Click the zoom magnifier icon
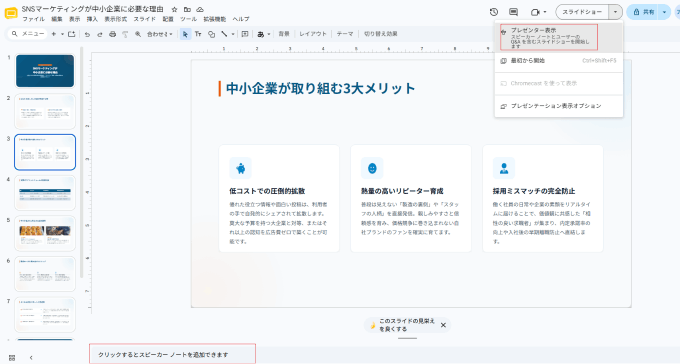The image size is (680, 364). tap(138, 34)
